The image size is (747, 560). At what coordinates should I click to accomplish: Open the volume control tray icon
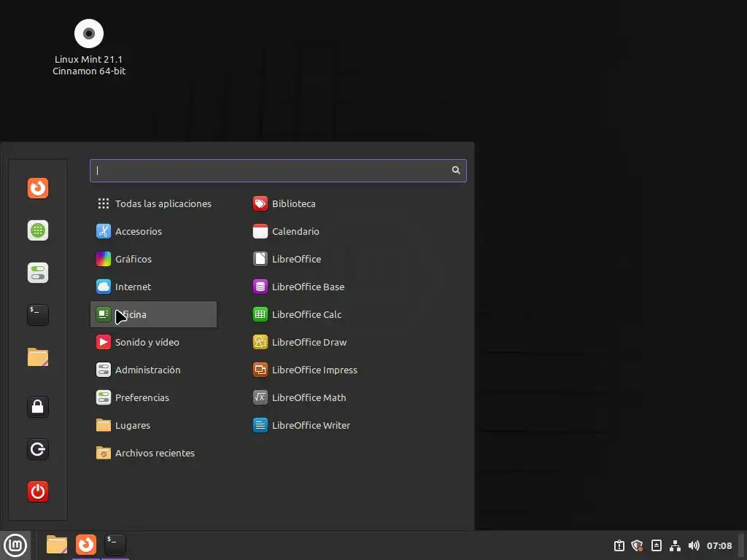(694, 545)
